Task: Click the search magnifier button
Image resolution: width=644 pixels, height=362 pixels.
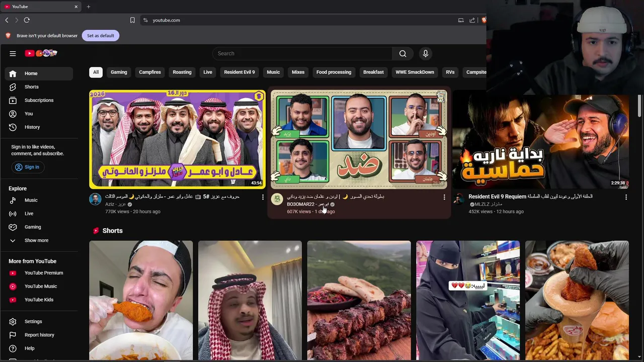Action: tap(403, 53)
